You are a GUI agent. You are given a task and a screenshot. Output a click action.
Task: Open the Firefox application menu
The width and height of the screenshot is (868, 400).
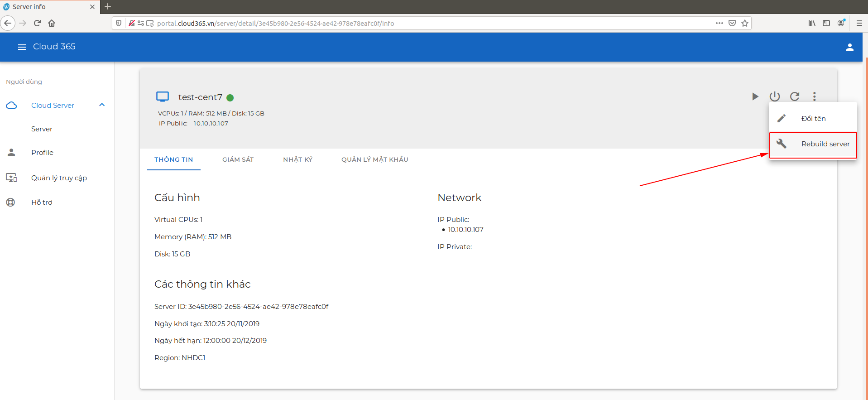859,23
